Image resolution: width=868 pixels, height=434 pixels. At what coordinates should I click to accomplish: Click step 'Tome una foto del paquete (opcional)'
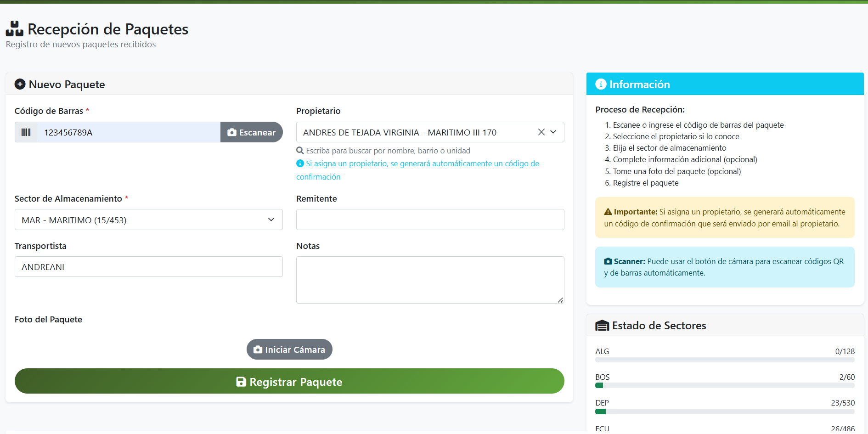pyautogui.click(x=677, y=171)
